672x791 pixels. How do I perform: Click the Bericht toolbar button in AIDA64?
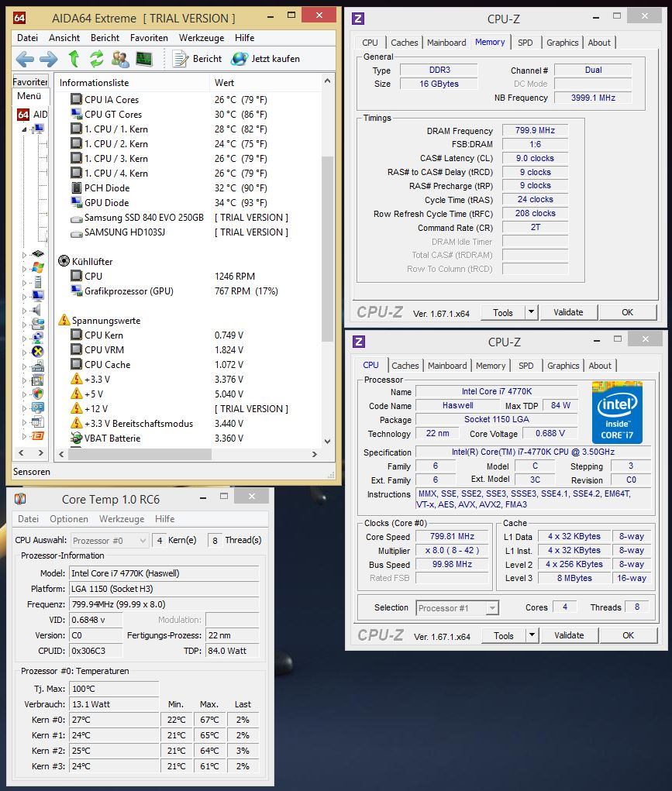pos(198,59)
